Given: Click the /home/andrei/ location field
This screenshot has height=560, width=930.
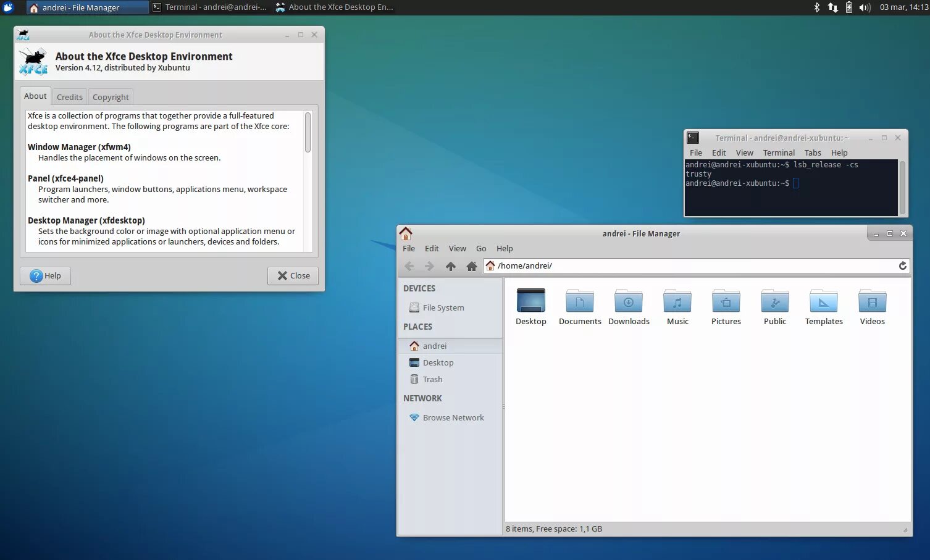Looking at the screenshot, I should pos(697,265).
